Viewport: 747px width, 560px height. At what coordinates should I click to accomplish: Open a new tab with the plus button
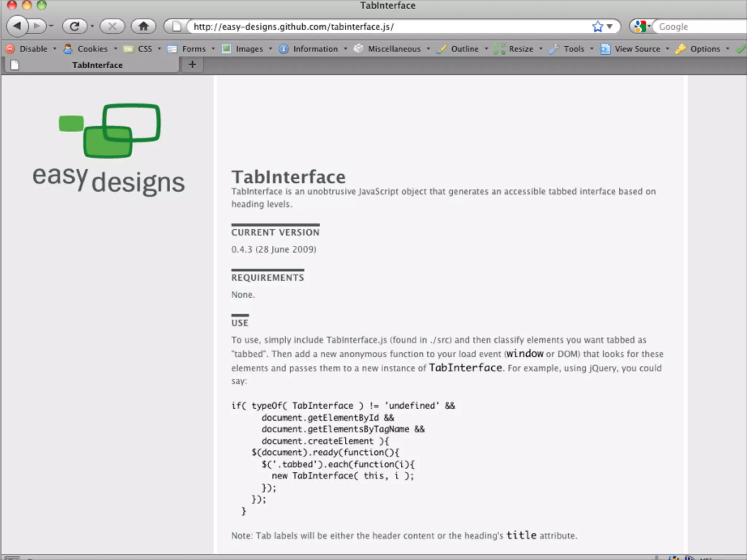tap(192, 65)
